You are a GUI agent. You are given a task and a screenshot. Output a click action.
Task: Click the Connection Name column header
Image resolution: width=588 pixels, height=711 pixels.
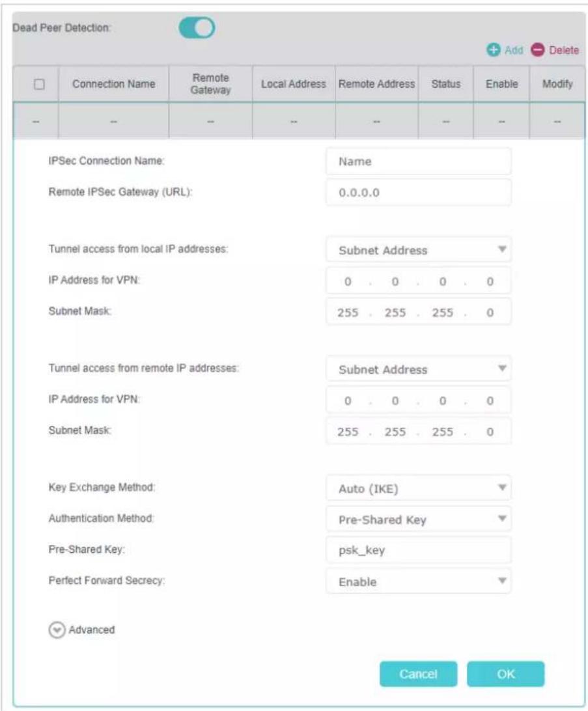pyautogui.click(x=113, y=84)
